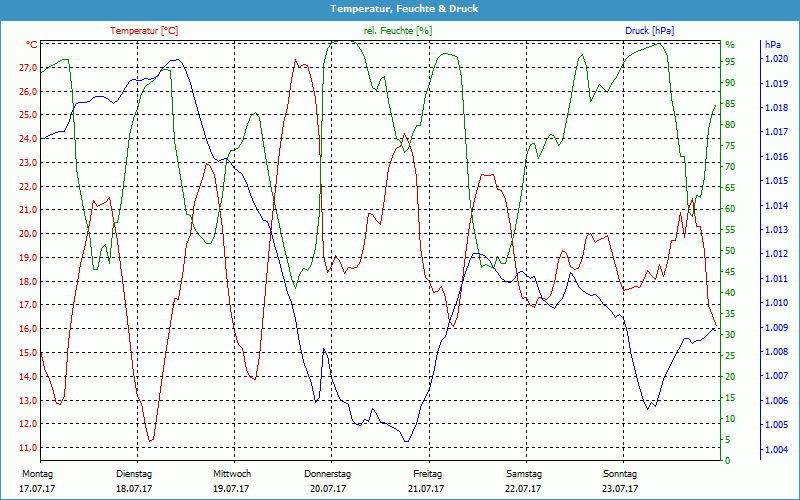Click the '27,0' temperature axis value
This screenshot has width=800, height=500.
[x=28, y=67]
